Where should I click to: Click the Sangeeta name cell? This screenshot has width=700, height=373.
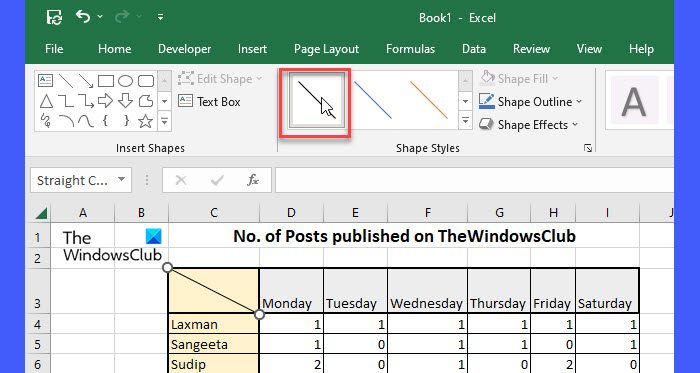coord(213,344)
